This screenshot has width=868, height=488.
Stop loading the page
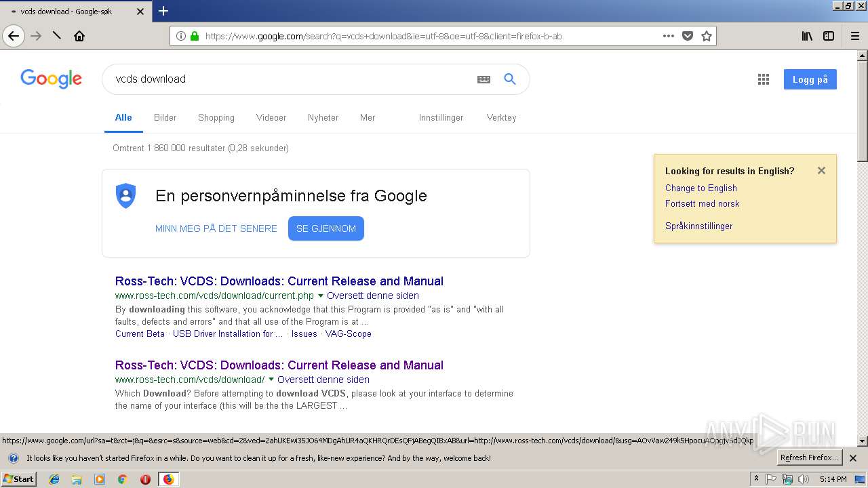pyautogui.click(x=57, y=35)
